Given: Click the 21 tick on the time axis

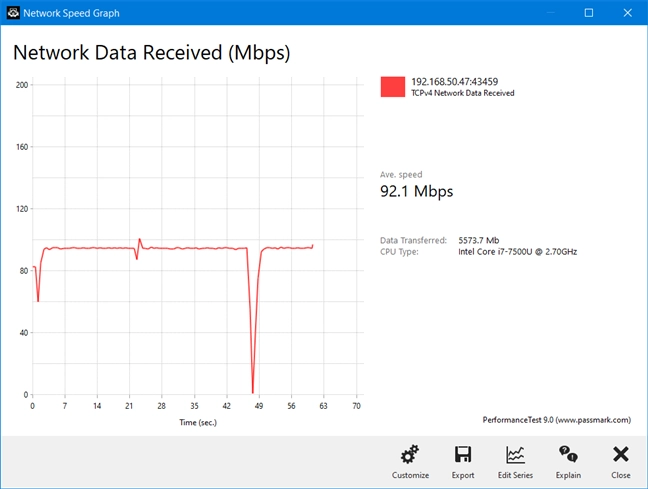Looking at the screenshot, I should coord(129,406).
